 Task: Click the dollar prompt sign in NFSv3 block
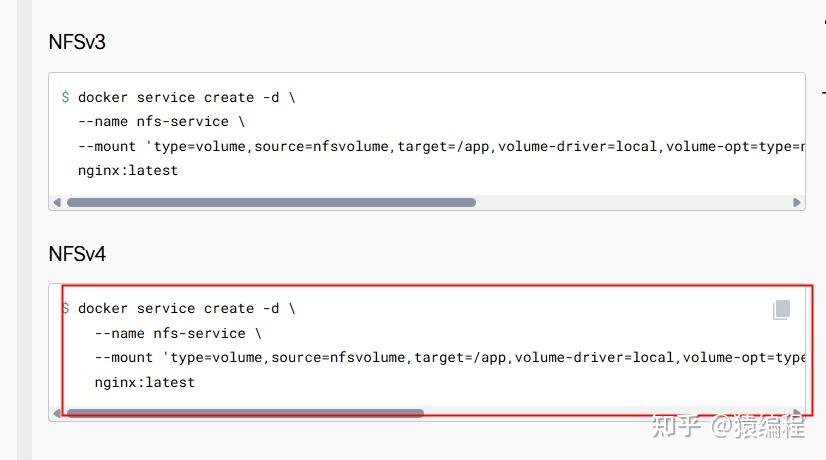click(x=65, y=97)
